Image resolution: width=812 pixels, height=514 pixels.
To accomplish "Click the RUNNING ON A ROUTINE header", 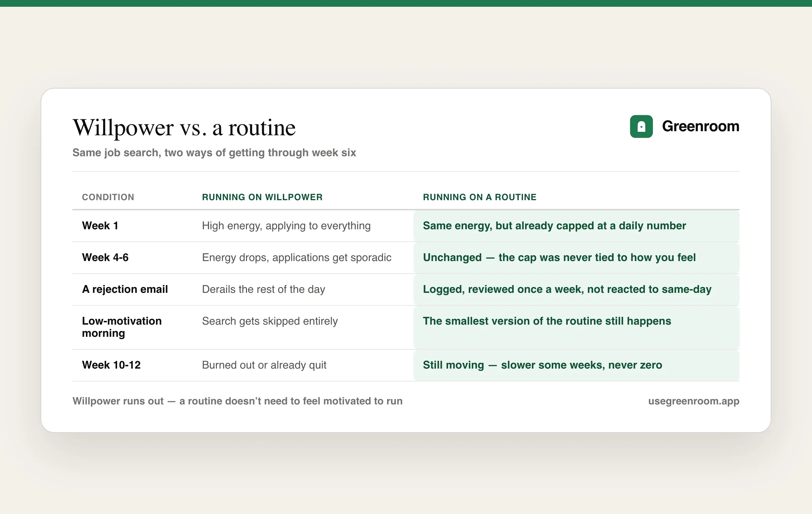I will [x=480, y=197].
